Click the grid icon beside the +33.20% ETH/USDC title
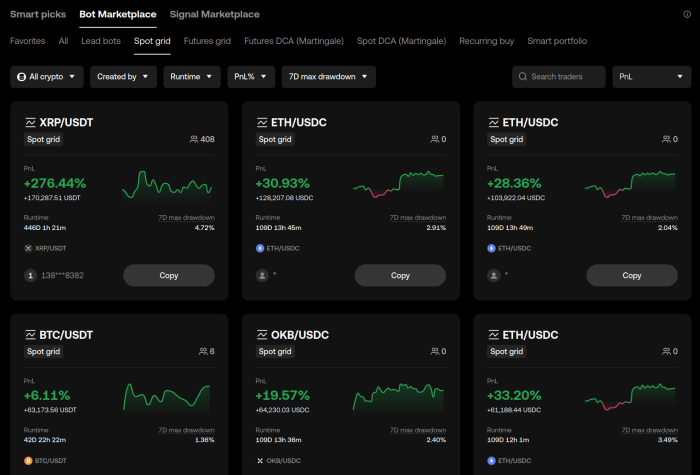 click(493, 335)
